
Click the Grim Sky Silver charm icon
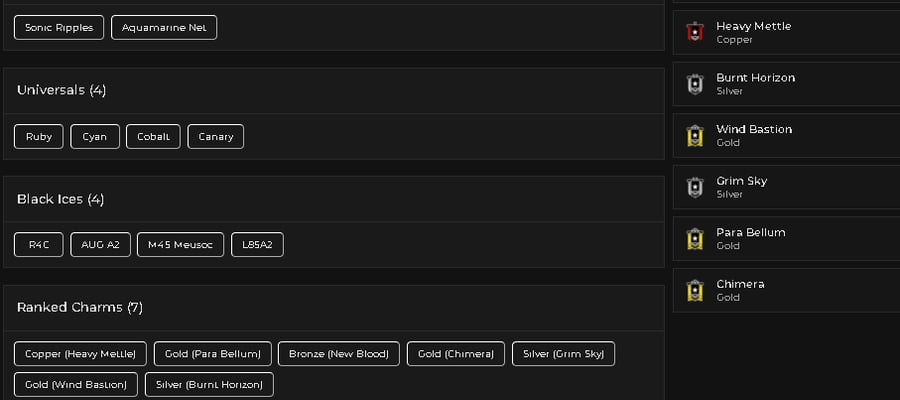point(695,187)
